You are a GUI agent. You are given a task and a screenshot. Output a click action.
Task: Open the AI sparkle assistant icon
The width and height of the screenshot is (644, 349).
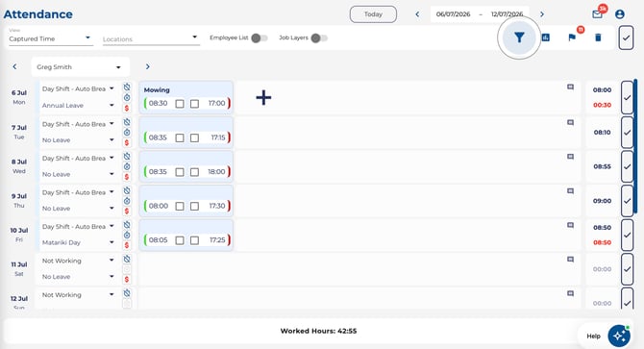[x=619, y=336]
